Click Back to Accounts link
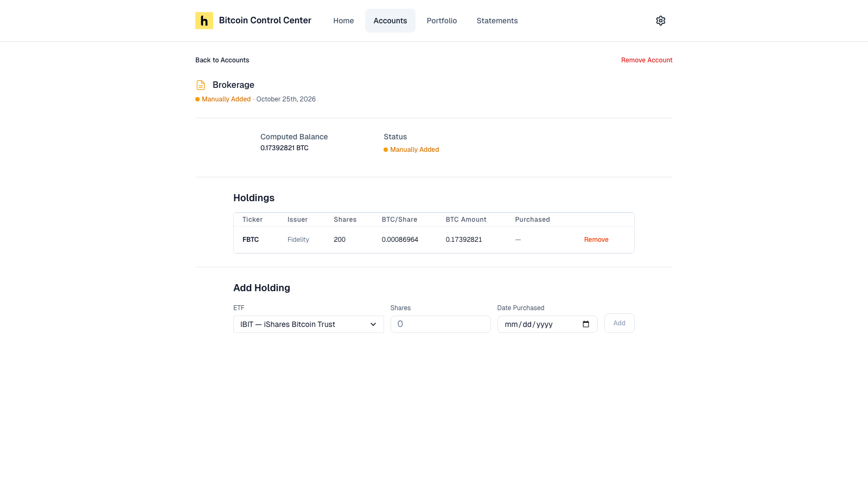The width and height of the screenshot is (868, 488). pyautogui.click(x=222, y=60)
